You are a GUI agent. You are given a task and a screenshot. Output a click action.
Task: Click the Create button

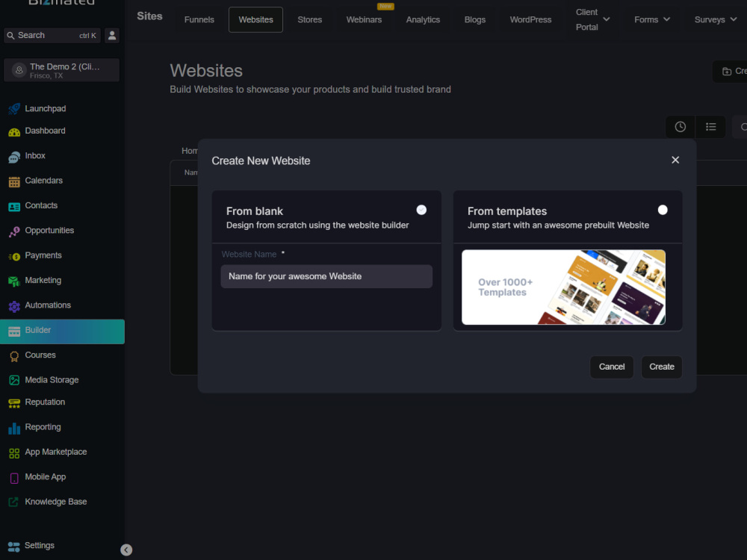pyautogui.click(x=661, y=367)
